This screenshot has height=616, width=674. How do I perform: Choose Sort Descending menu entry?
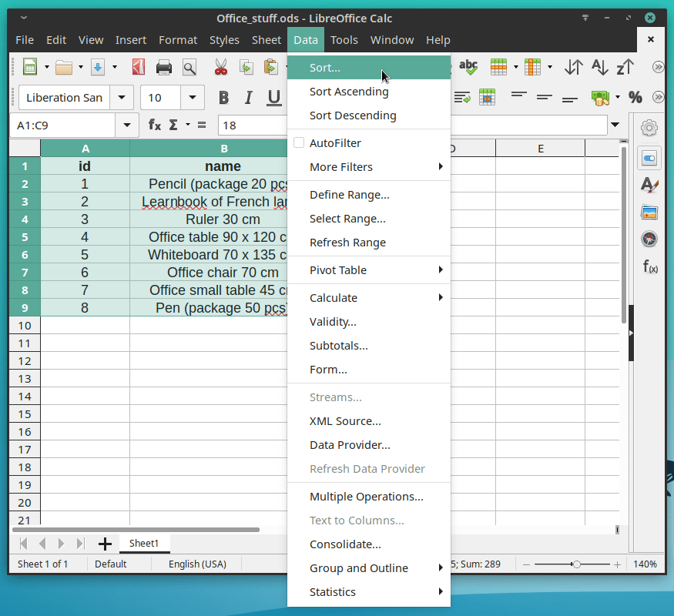pos(369,115)
